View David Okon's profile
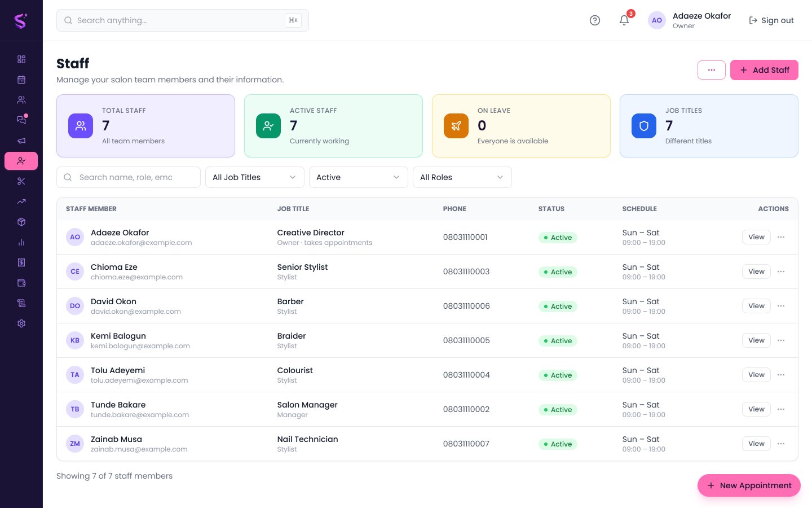 (x=756, y=306)
